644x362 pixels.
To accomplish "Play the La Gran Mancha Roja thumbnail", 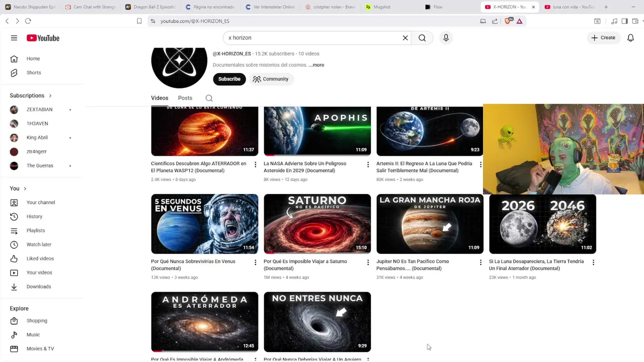I will pyautogui.click(x=430, y=224).
